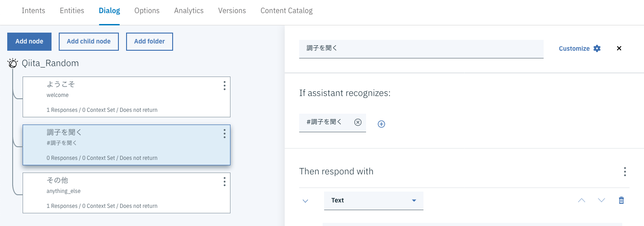The height and width of the screenshot is (226, 644).
Task: Open the three-dot menu on the 調子を聞く node
Action: [225, 134]
